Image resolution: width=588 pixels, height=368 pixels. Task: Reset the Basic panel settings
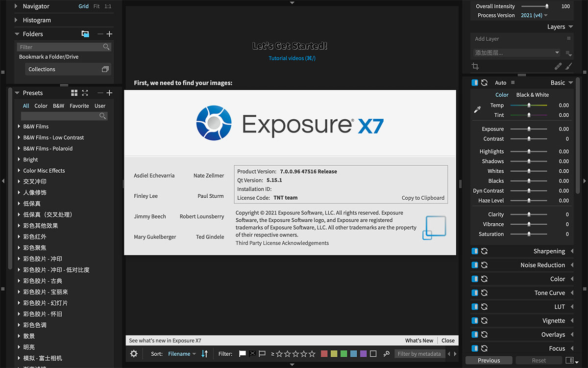484,83
